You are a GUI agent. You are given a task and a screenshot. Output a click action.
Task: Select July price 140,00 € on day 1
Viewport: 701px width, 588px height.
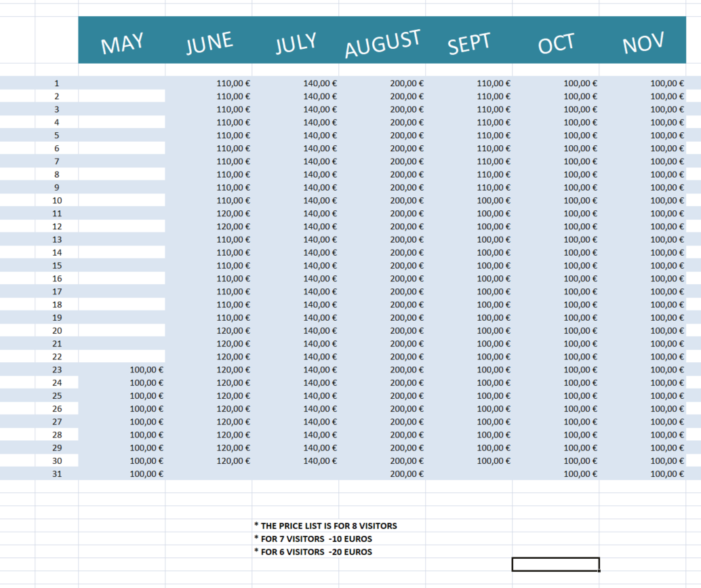[320, 83]
